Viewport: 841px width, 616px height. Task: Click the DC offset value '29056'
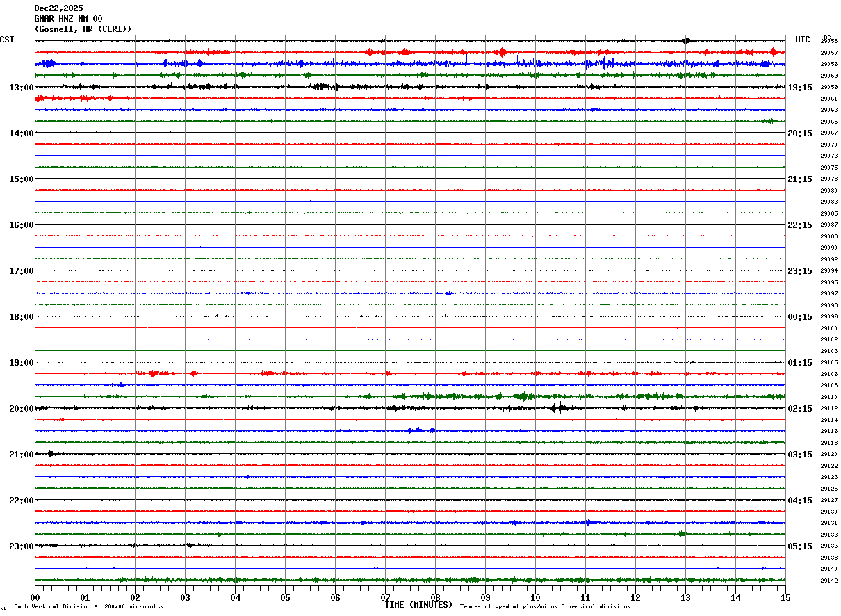click(828, 64)
